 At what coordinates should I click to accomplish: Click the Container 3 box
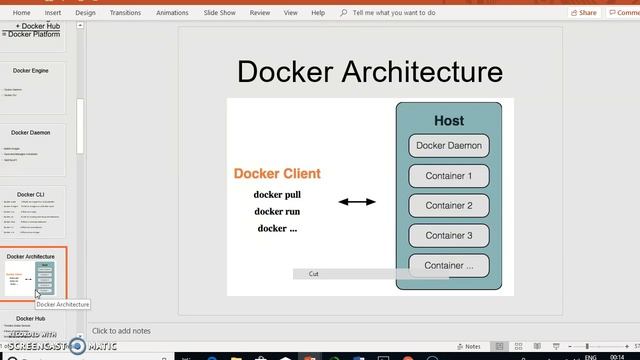pos(449,236)
